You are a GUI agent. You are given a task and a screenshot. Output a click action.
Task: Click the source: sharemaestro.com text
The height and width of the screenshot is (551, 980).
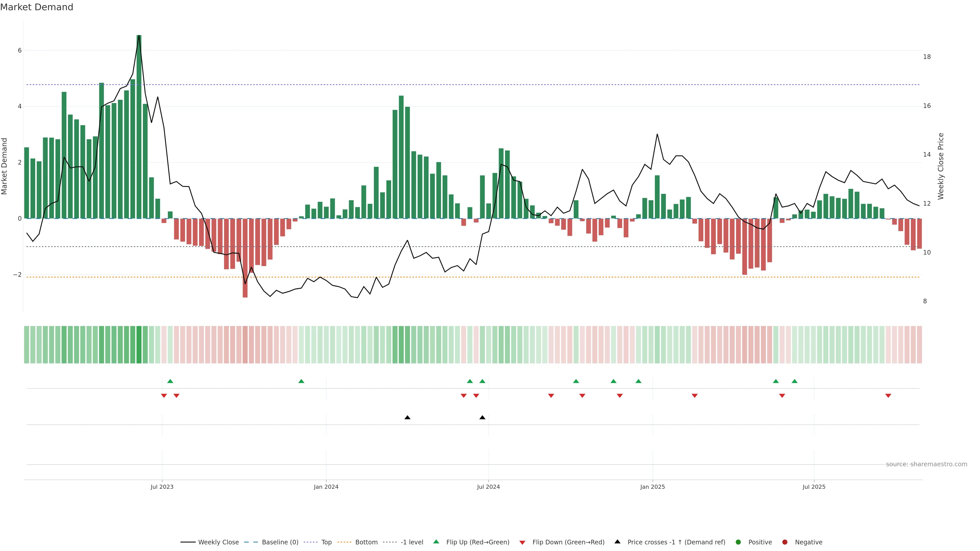point(926,464)
